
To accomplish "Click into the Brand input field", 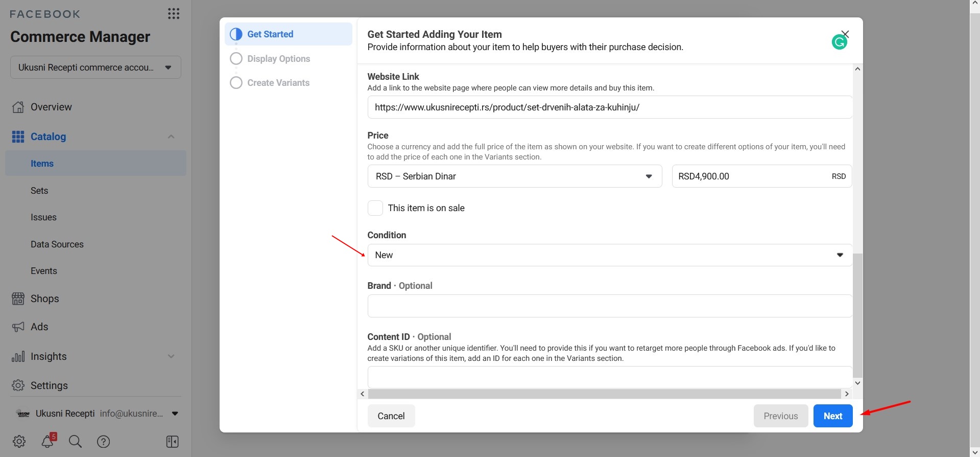I will (x=609, y=306).
